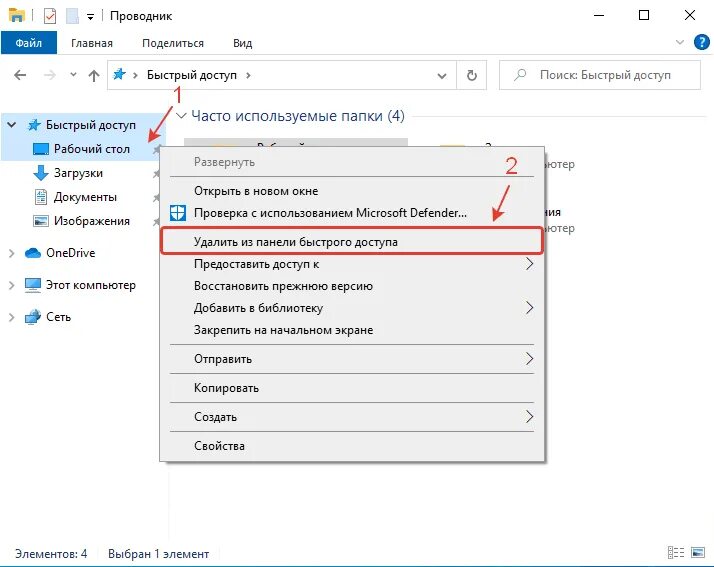Expand the Этот компьютер tree node
Screen dimensions: 714x567
(x=12, y=286)
